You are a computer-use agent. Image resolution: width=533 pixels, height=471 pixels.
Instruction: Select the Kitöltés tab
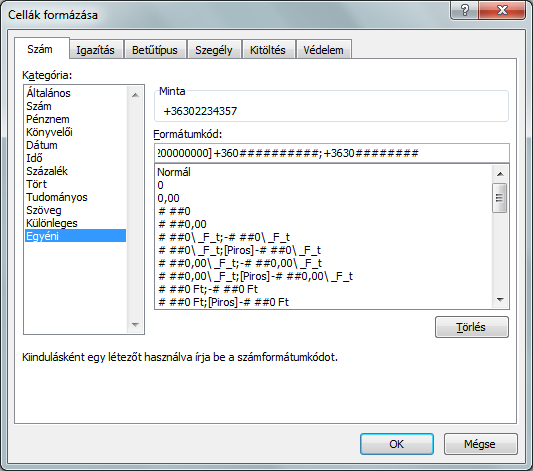[x=268, y=50]
